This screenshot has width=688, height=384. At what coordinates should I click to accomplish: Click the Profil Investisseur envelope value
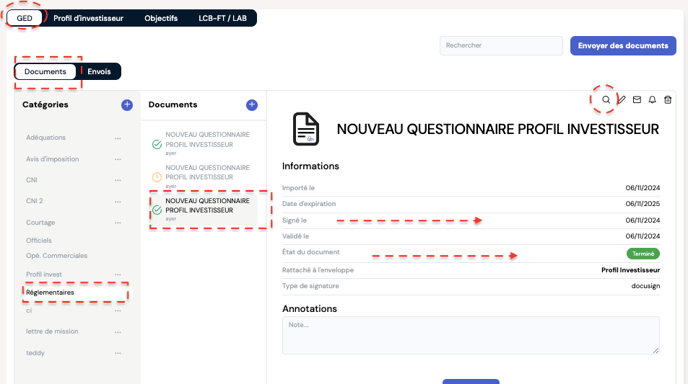point(631,270)
